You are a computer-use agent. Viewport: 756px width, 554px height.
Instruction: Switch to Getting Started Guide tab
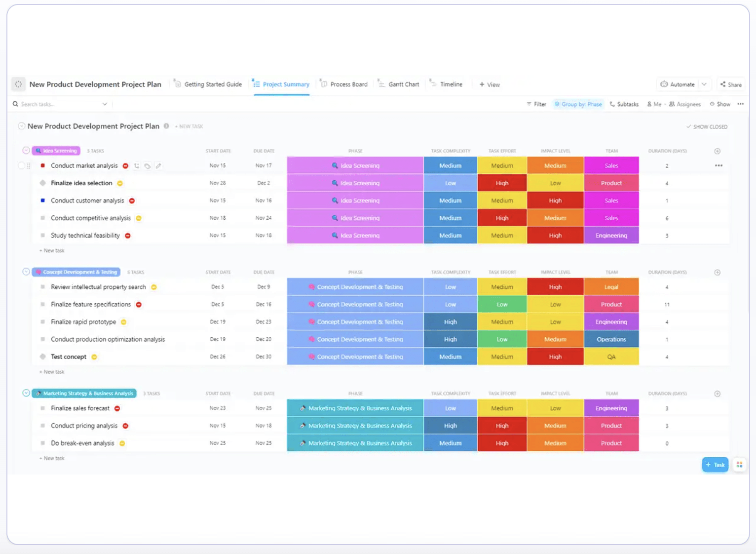pos(208,84)
